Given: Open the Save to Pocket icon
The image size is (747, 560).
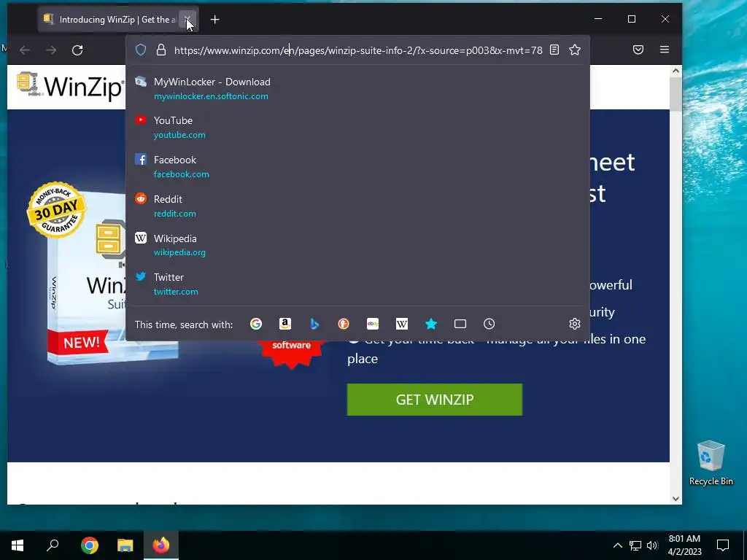Looking at the screenshot, I should coord(638,50).
